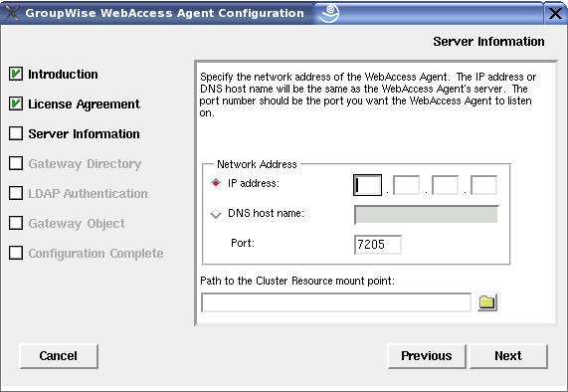Go back with the Previous button

tap(427, 356)
